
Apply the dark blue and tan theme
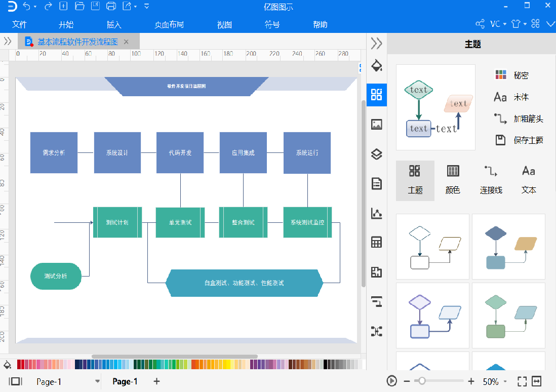(x=508, y=247)
